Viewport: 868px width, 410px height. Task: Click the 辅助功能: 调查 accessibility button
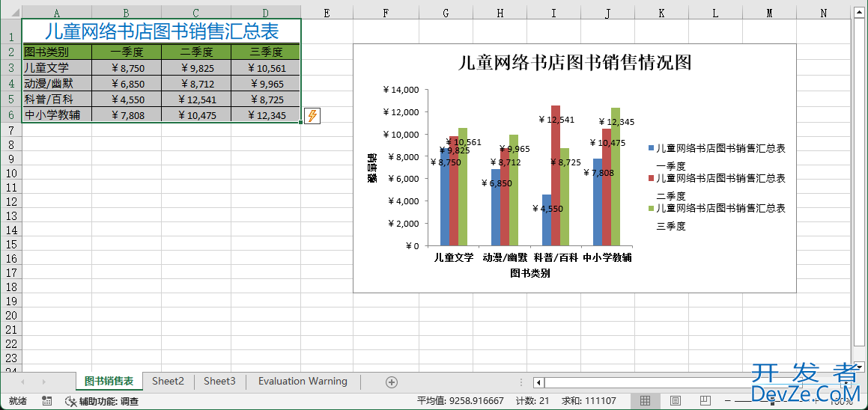click(102, 401)
